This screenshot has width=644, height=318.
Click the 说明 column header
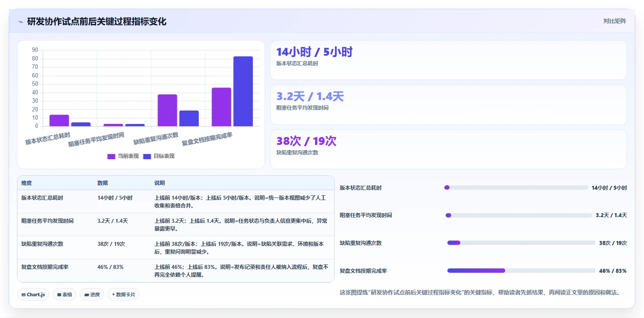click(160, 183)
